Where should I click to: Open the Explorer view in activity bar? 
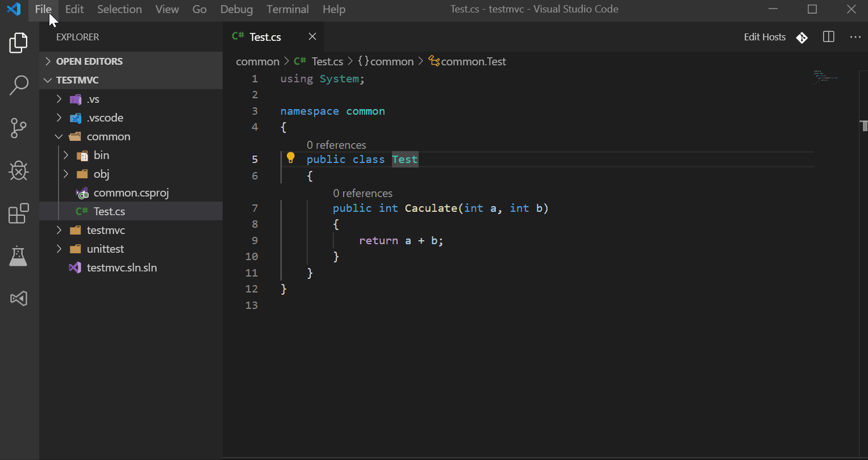click(x=19, y=43)
